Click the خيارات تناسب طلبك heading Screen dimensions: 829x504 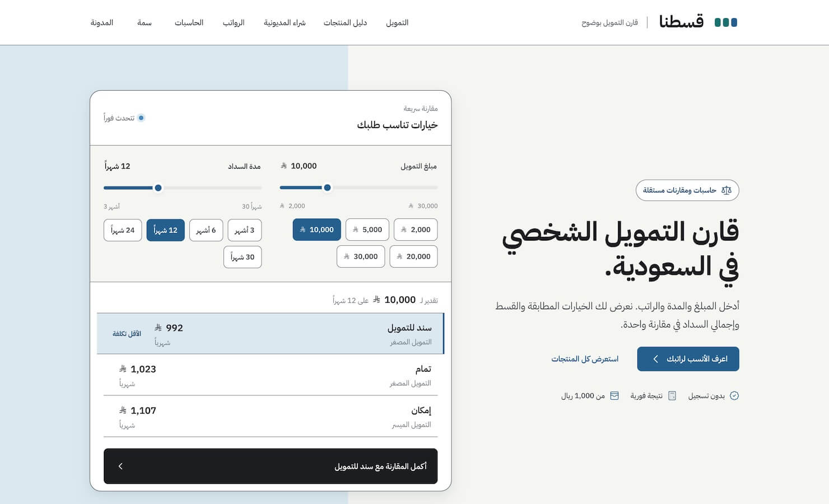tap(398, 124)
